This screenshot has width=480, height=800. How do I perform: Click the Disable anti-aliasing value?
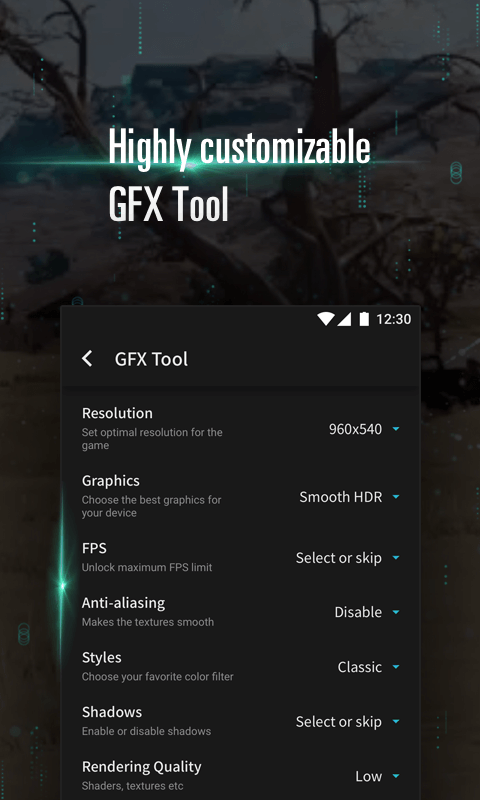358,612
